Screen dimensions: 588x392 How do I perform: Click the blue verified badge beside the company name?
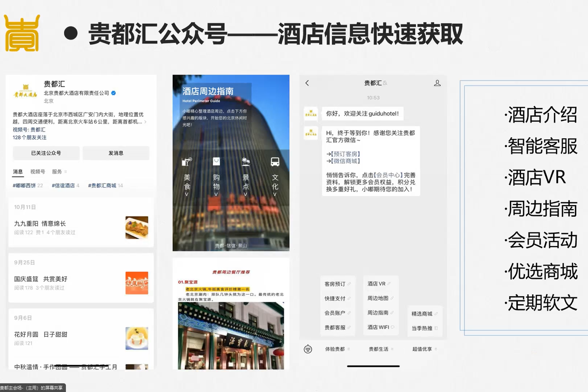point(113,93)
